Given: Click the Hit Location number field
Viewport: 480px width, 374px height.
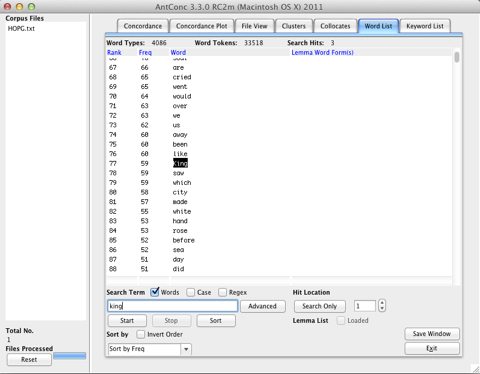Looking at the screenshot, I should (x=365, y=306).
